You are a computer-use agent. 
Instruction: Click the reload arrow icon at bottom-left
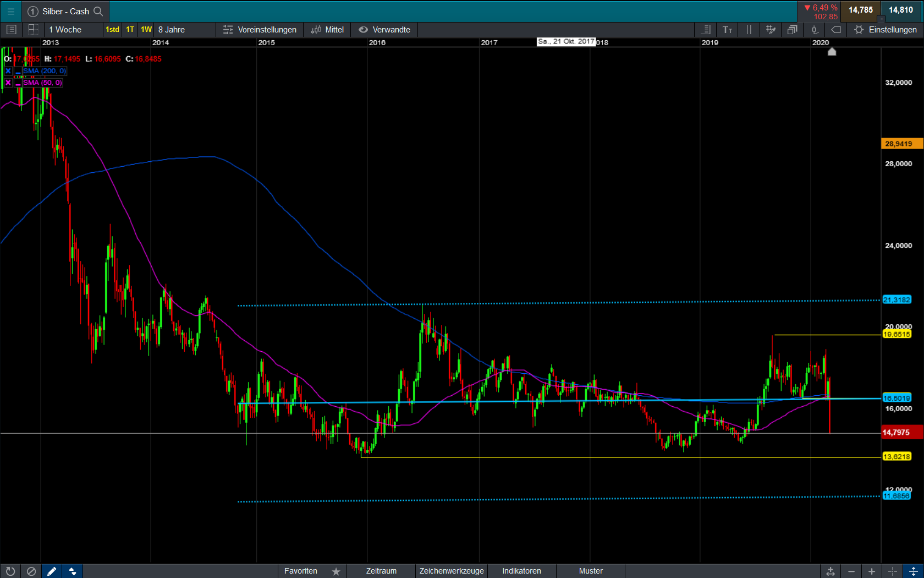click(10, 571)
